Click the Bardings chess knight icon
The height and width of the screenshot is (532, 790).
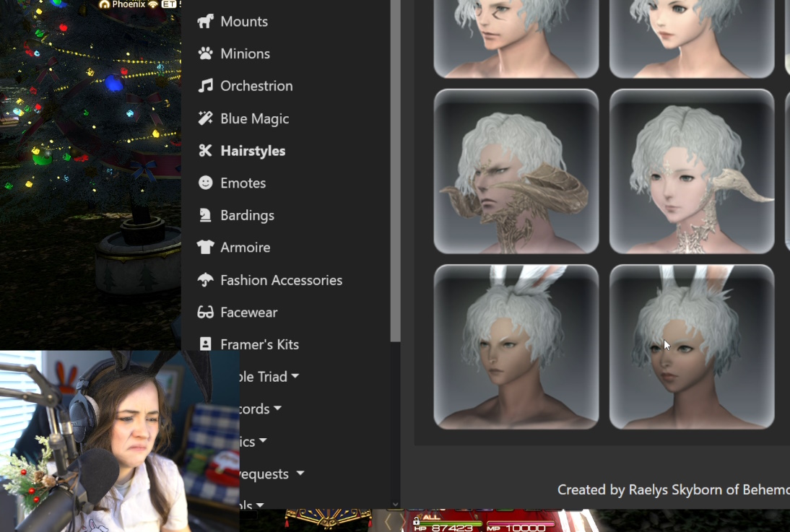[205, 215]
